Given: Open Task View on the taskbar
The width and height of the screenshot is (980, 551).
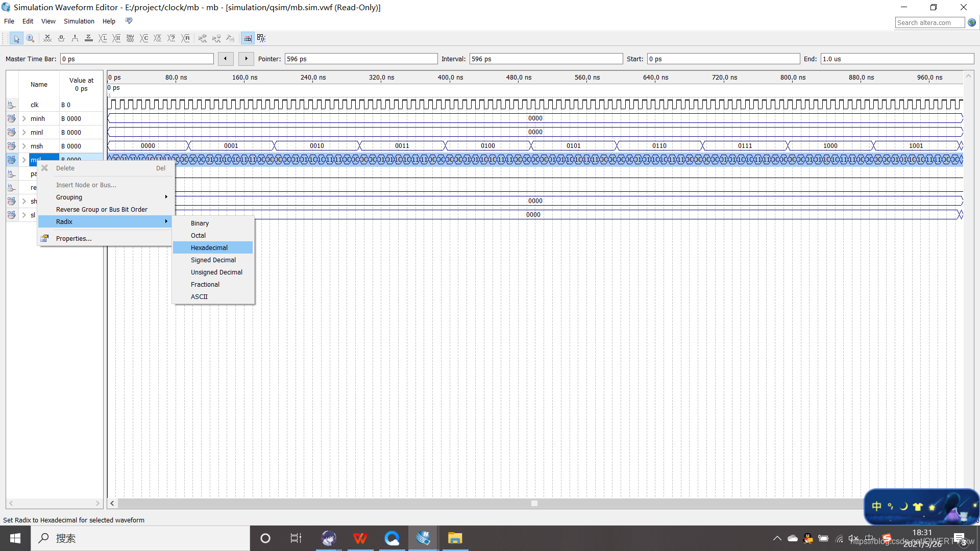Looking at the screenshot, I should click(296, 538).
